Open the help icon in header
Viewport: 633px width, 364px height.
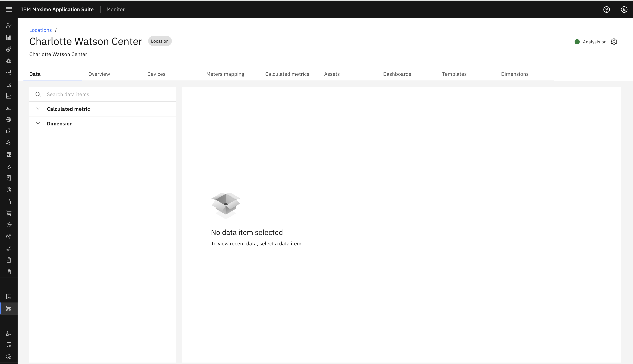click(x=606, y=10)
